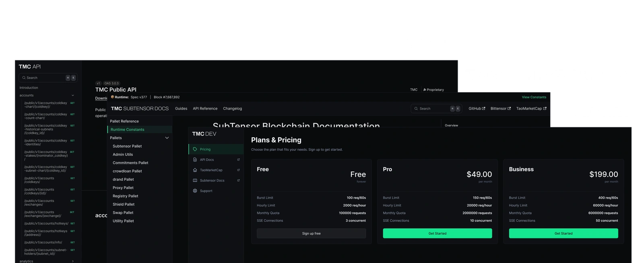
Task: Open Pallet Reference in docs sidebar
Action: [x=124, y=121]
